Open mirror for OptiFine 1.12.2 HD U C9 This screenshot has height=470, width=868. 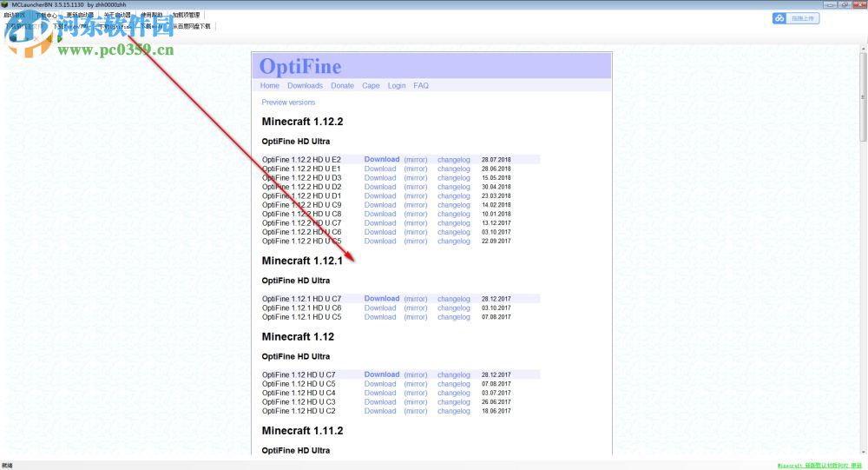(x=416, y=204)
